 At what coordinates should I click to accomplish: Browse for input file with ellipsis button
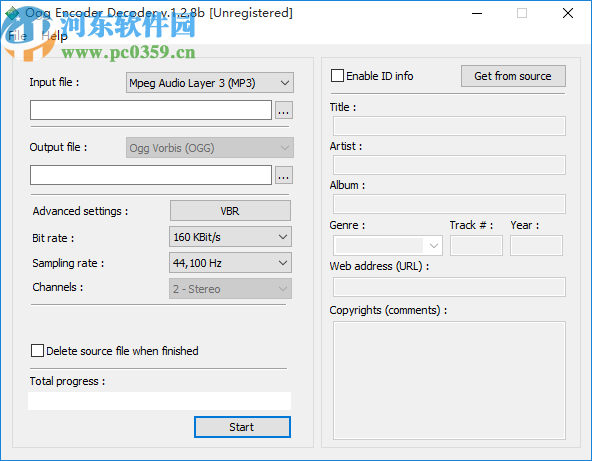pyautogui.click(x=284, y=110)
